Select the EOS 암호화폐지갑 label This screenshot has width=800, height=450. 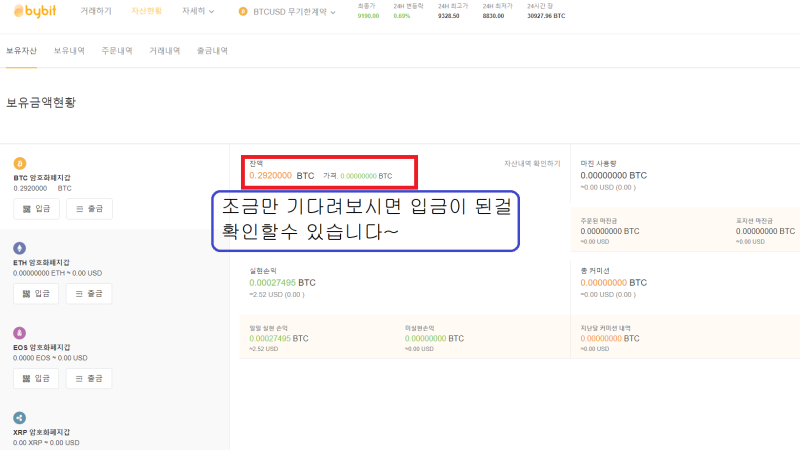pos(42,347)
